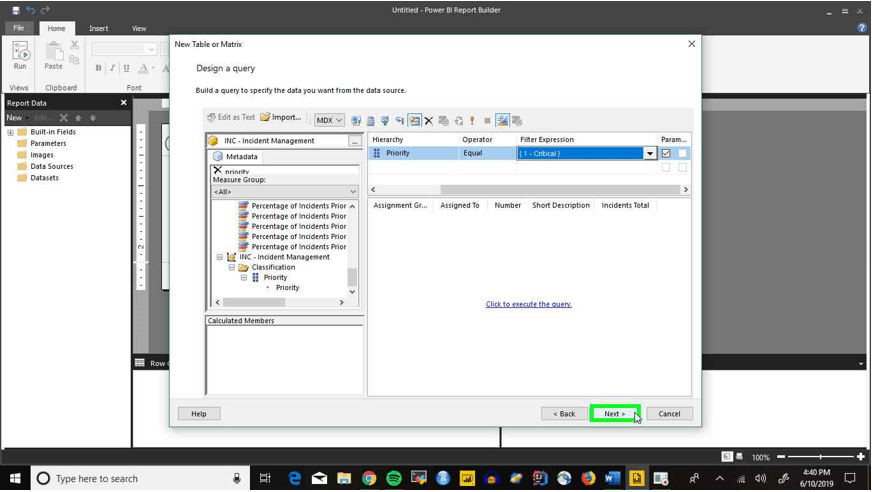Click the Refresh metadata icon next to MDX

tap(356, 121)
